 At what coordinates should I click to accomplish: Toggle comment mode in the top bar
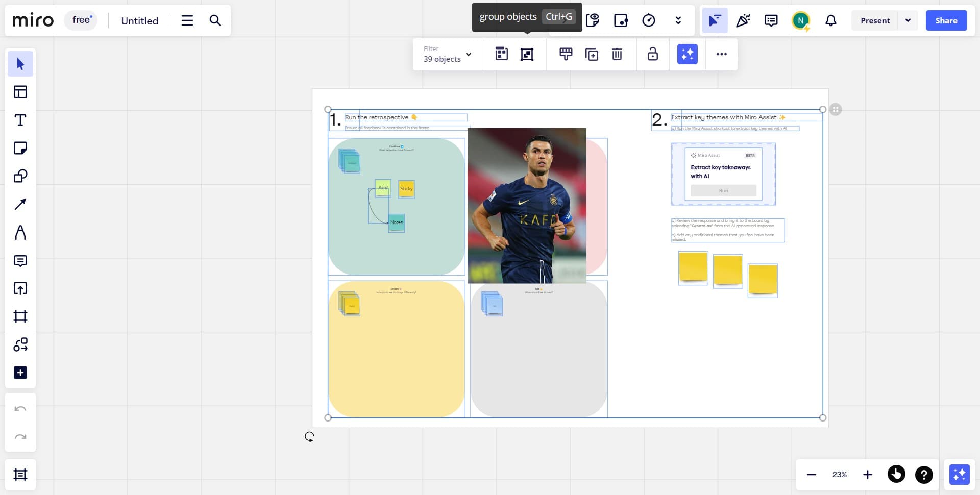coord(770,20)
